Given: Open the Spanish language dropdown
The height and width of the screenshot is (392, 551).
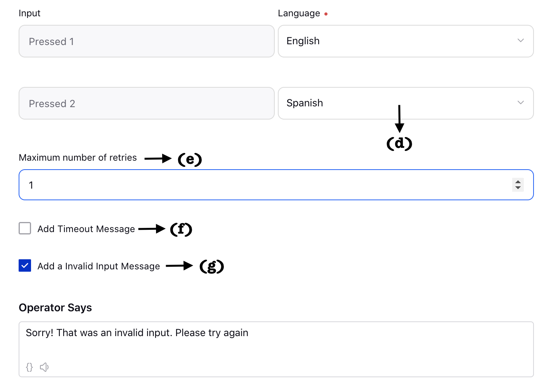Looking at the screenshot, I should pyautogui.click(x=406, y=103).
